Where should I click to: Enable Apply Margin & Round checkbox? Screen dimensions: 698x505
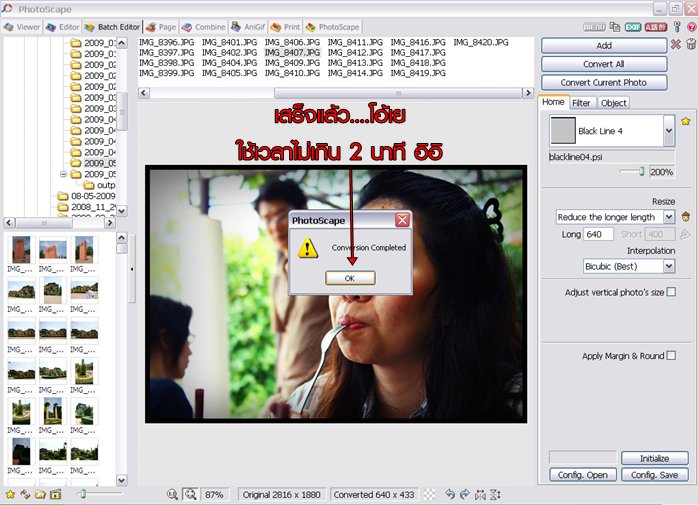coord(671,355)
